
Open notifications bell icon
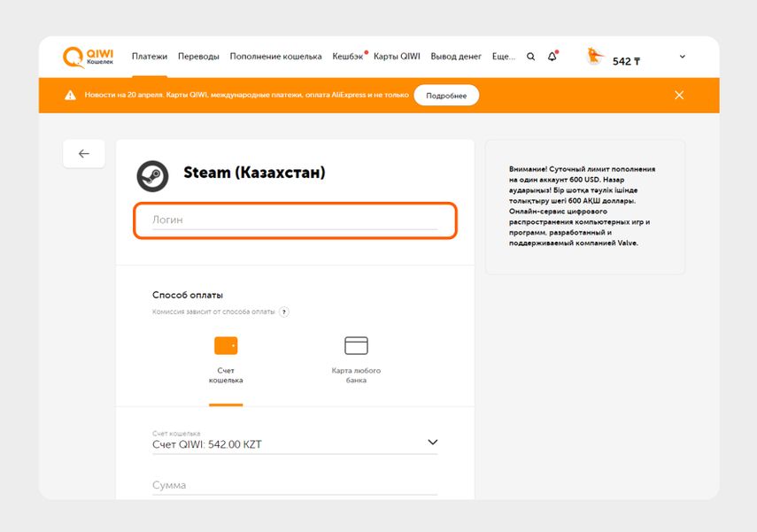tap(552, 56)
